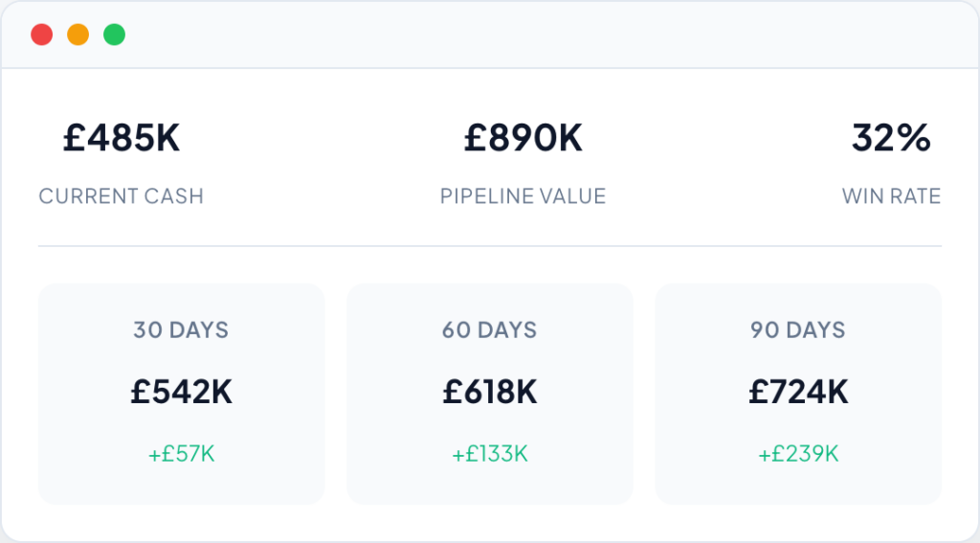Click the 30 DAYS card heading

tap(181, 330)
